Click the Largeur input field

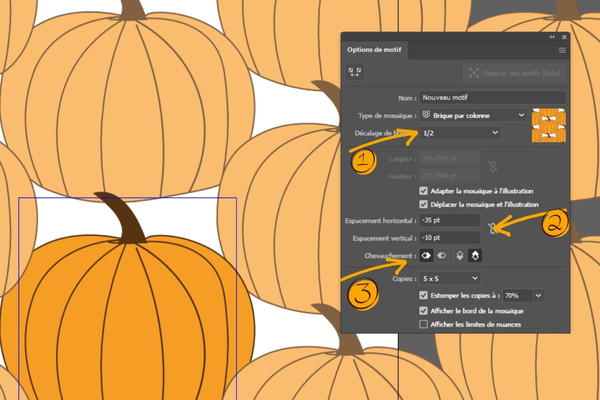pyautogui.click(x=450, y=158)
